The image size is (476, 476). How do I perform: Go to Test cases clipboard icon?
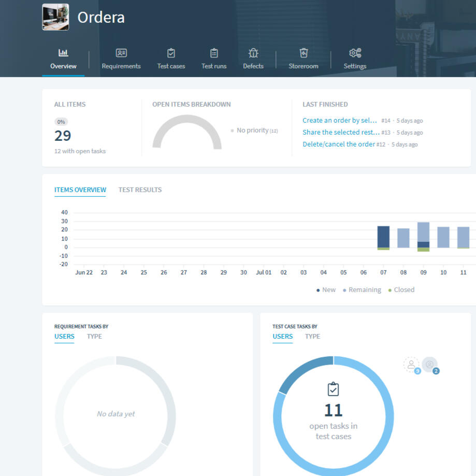[x=171, y=53]
